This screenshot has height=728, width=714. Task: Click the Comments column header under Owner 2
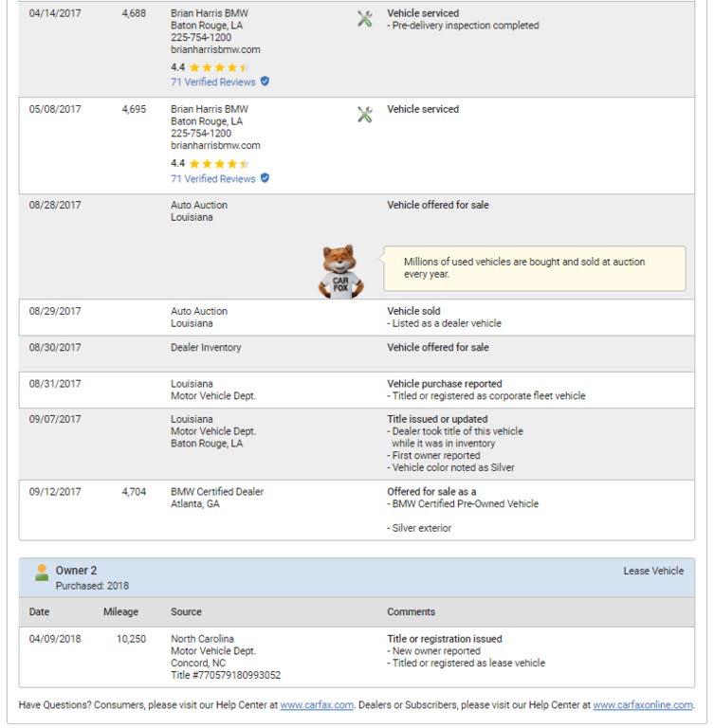[x=411, y=612]
